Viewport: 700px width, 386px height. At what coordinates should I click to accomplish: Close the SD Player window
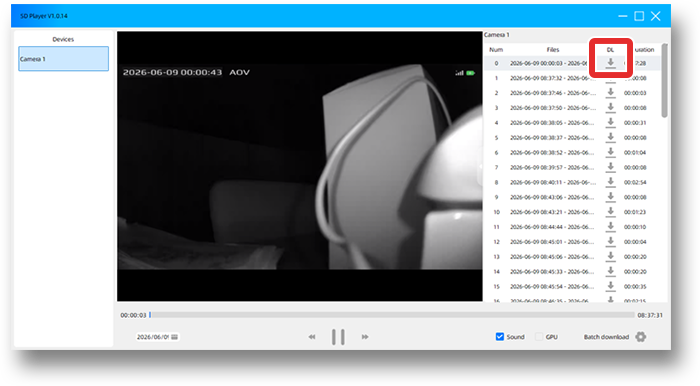coord(655,16)
